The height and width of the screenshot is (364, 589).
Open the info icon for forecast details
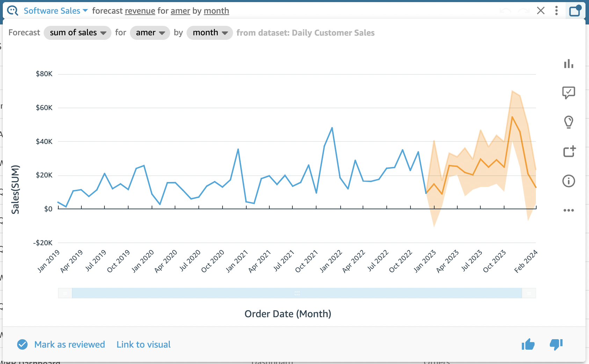tap(569, 181)
